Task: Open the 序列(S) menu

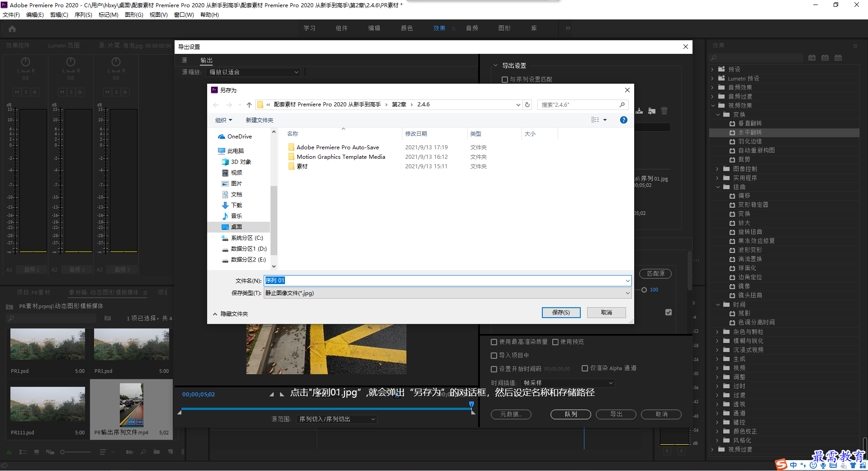Action: pos(83,15)
